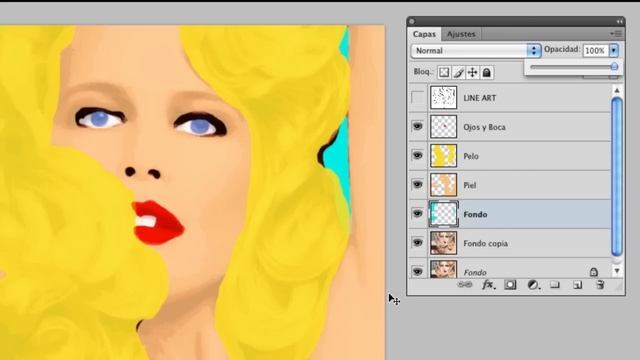Click the Fondo copia layer thumbnail
The width and height of the screenshot is (640, 360).
pyautogui.click(x=443, y=242)
